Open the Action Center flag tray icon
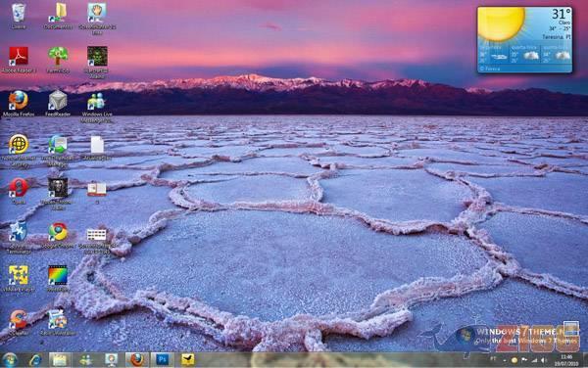Screen dimensions: 588x368 (x=524, y=360)
